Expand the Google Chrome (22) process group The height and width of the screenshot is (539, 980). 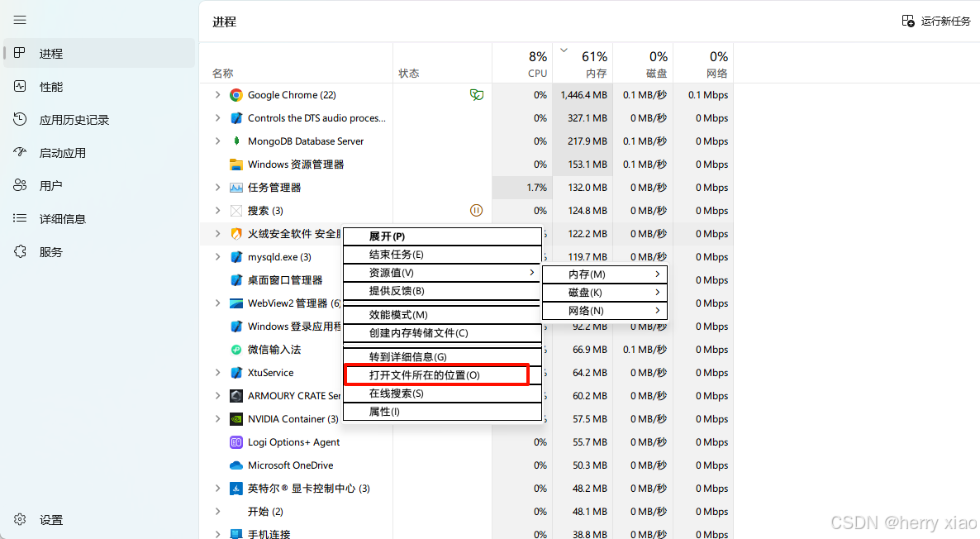pyautogui.click(x=217, y=95)
